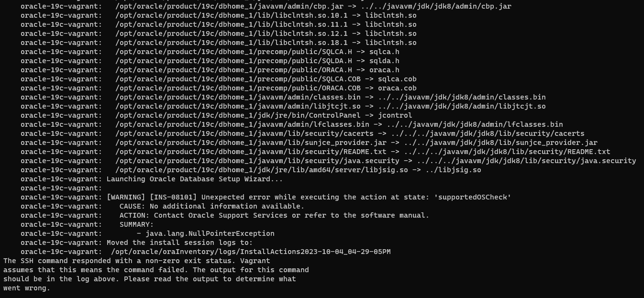Click the ControlPanel -> jcontrol line
Image resolution: width=644 pixels, height=298 pixels.
point(264,115)
